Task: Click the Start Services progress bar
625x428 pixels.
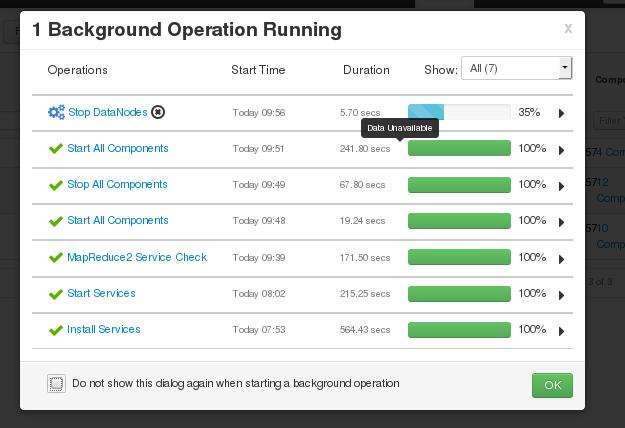Action: tap(459, 294)
